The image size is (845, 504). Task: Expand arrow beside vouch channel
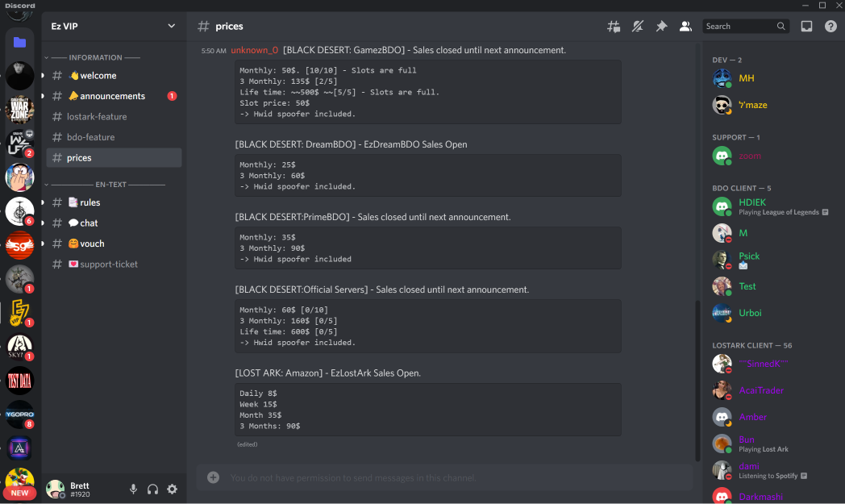[43, 244]
